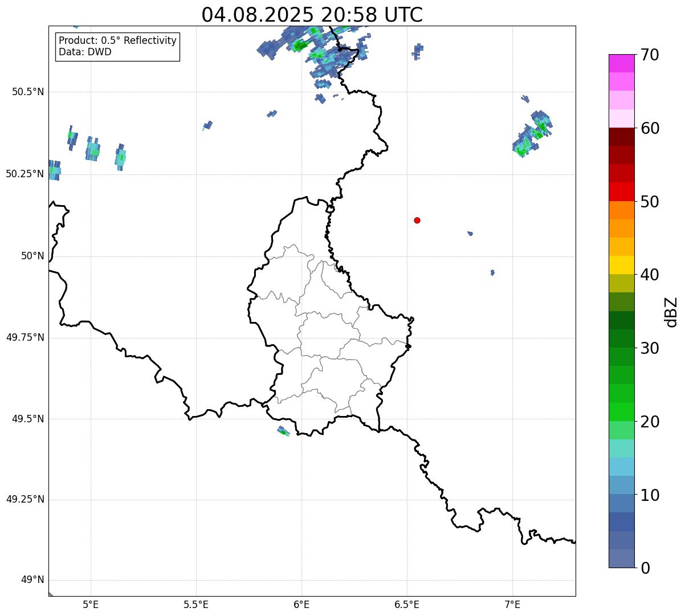
Task: Click the 7°E longitude axis label
Action: [512, 604]
